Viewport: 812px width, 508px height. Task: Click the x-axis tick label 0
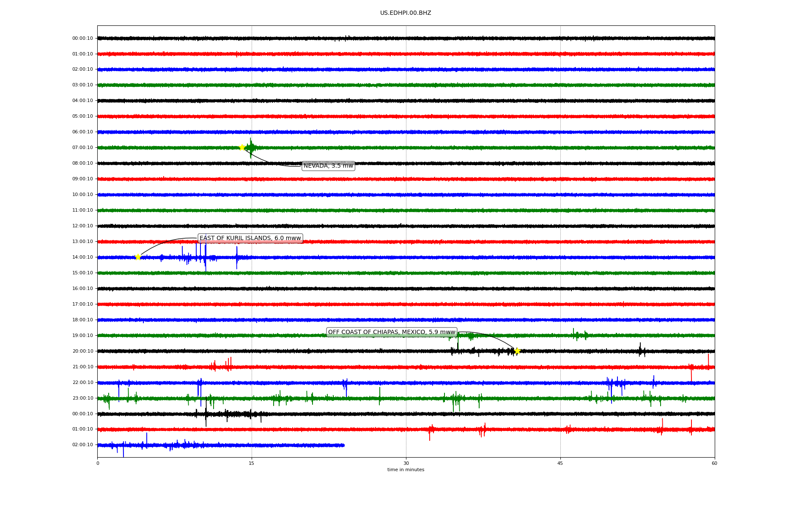98,463
